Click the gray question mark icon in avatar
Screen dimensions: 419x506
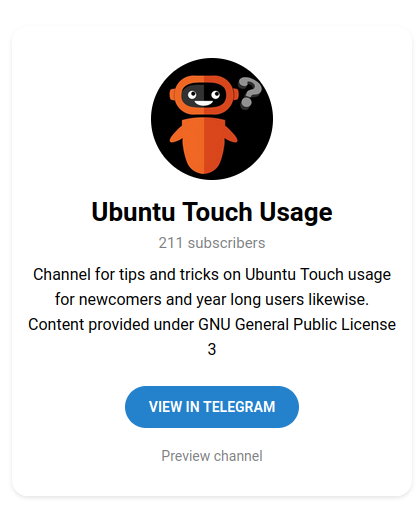(x=250, y=93)
